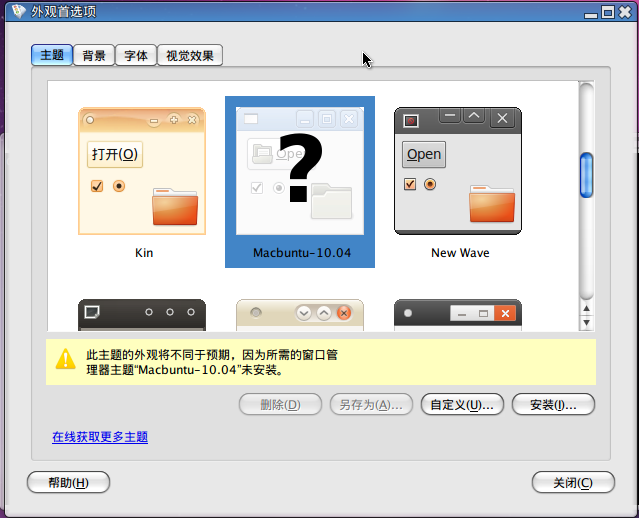Image resolution: width=639 pixels, height=518 pixels.
Task: Click the scrollbar up arrow
Action: pos(586,308)
